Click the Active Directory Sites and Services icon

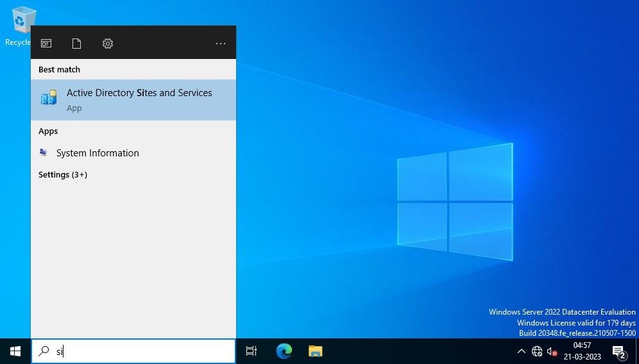click(49, 97)
